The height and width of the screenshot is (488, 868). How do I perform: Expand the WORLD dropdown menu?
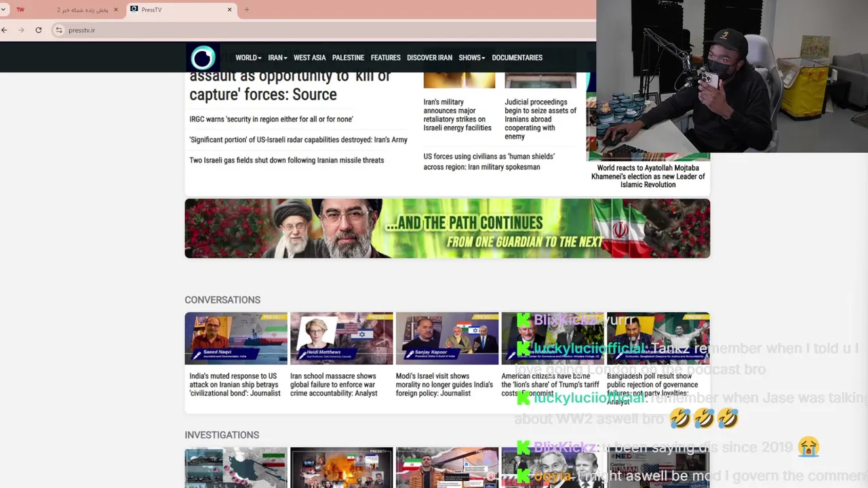coord(248,58)
